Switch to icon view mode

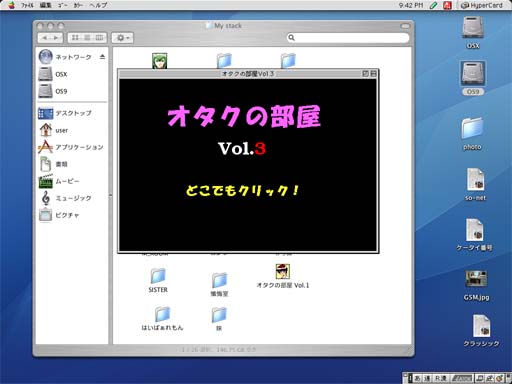pos(75,38)
